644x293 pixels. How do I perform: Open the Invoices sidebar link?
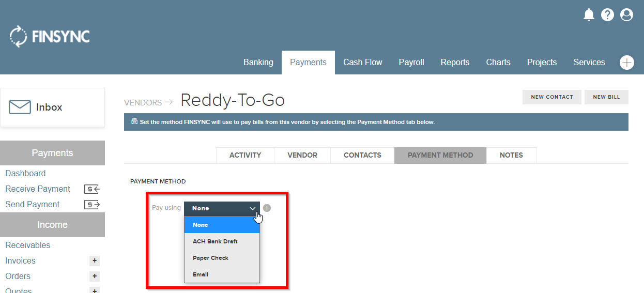(x=20, y=261)
